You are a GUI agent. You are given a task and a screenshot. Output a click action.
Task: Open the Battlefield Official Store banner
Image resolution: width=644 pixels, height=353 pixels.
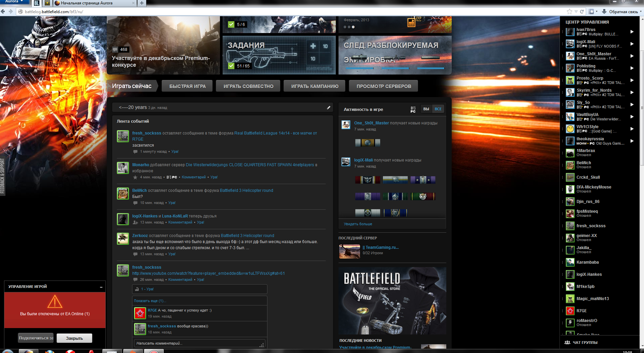[392, 301]
